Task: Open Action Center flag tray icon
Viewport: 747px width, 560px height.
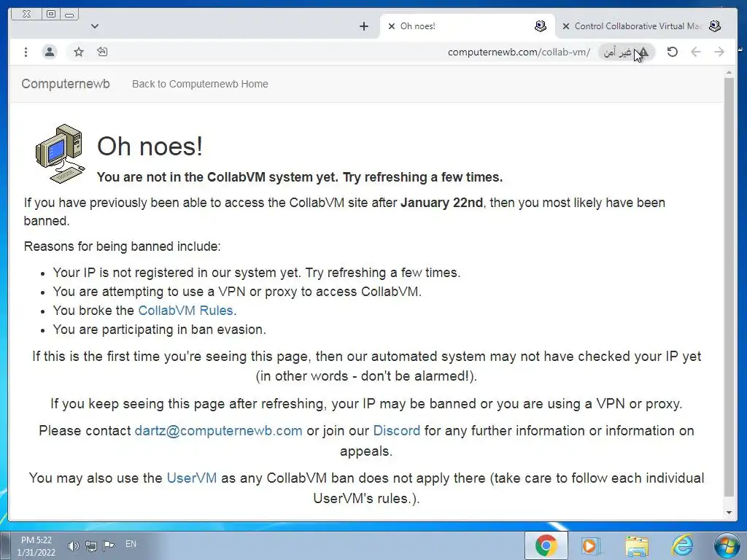Action: (x=109, y=545)
